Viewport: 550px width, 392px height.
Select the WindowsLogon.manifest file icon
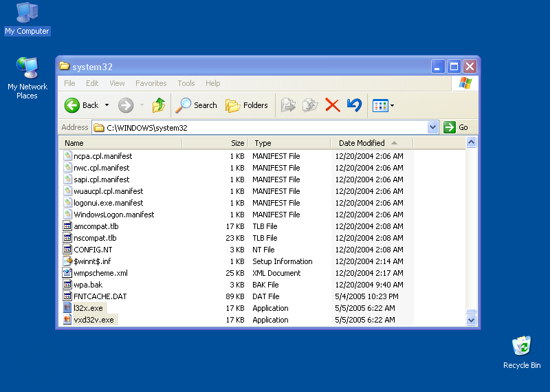(x=67, y=215)
